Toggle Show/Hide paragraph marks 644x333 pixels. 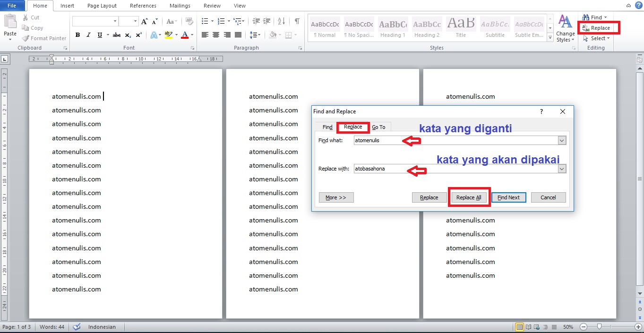pyautogui.click(x=297, y=21)
